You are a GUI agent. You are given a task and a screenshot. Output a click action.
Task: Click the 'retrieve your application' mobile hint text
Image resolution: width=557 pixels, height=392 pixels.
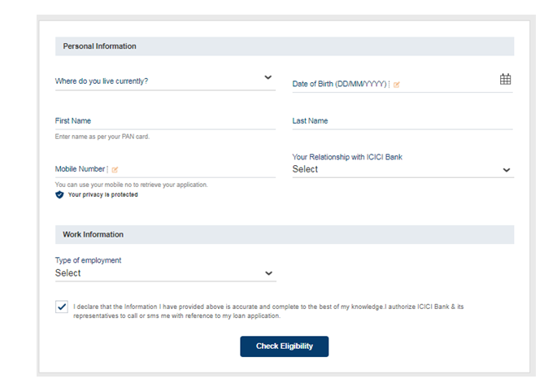tap(131, 185)
